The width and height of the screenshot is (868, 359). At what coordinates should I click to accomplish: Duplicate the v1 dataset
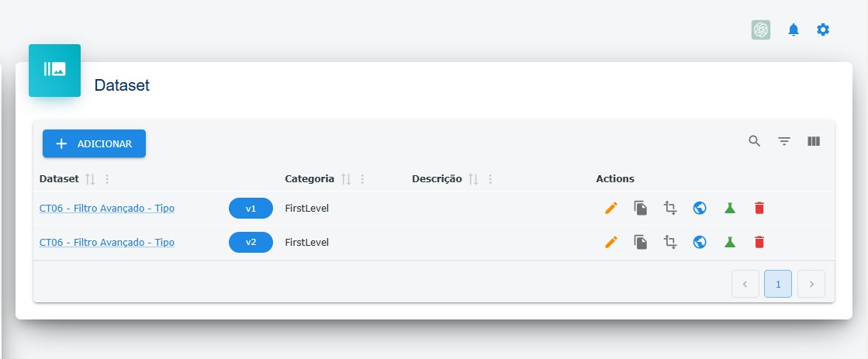[x=641, y=208]
